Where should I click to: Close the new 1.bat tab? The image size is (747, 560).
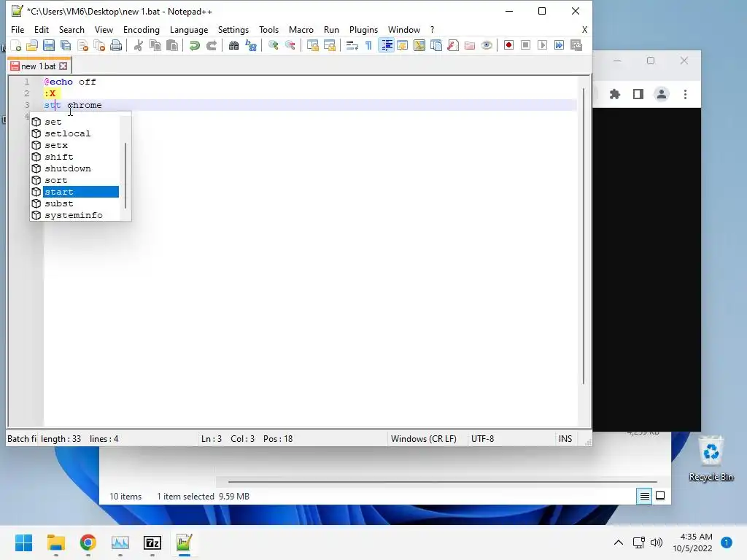63,66
